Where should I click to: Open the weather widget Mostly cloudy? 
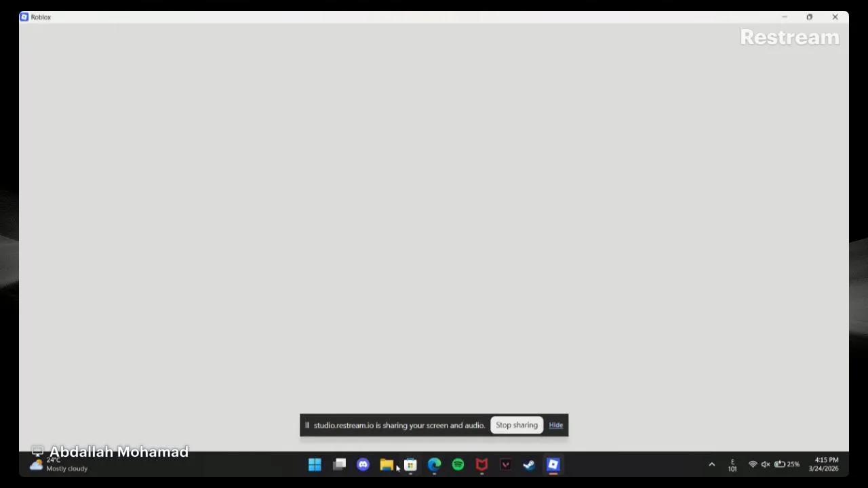coord(58,464)
